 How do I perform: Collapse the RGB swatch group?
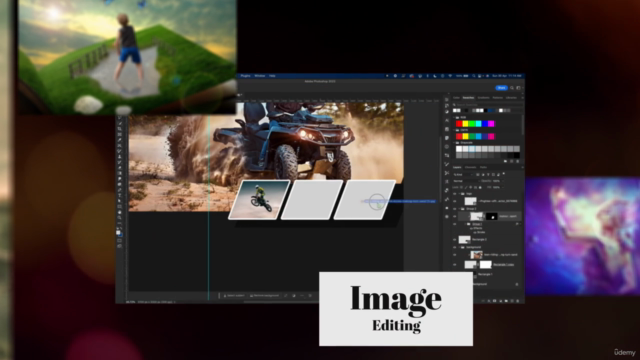(x=454, y=117)
